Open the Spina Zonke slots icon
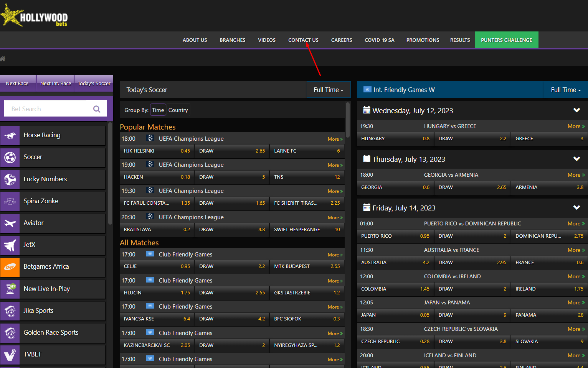 coord(10,201)
